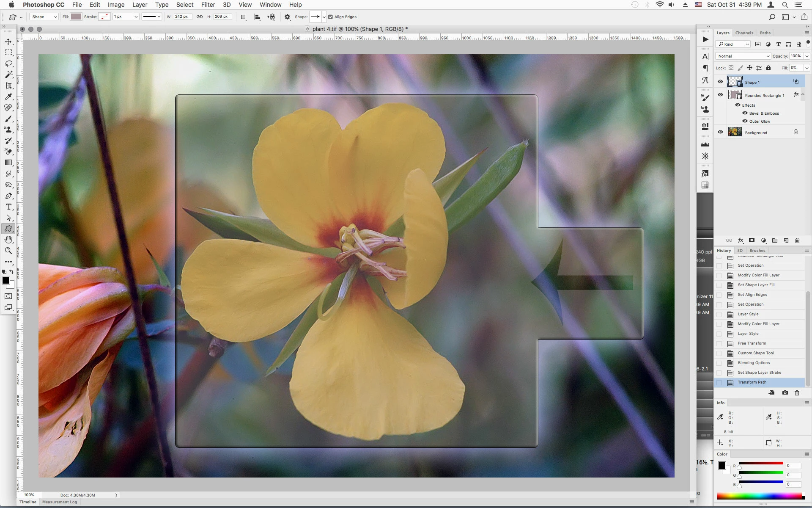This screenshot has width=812, height=508.
Task: Create new snapshot camera icon in History
Action: pos(785,393)
